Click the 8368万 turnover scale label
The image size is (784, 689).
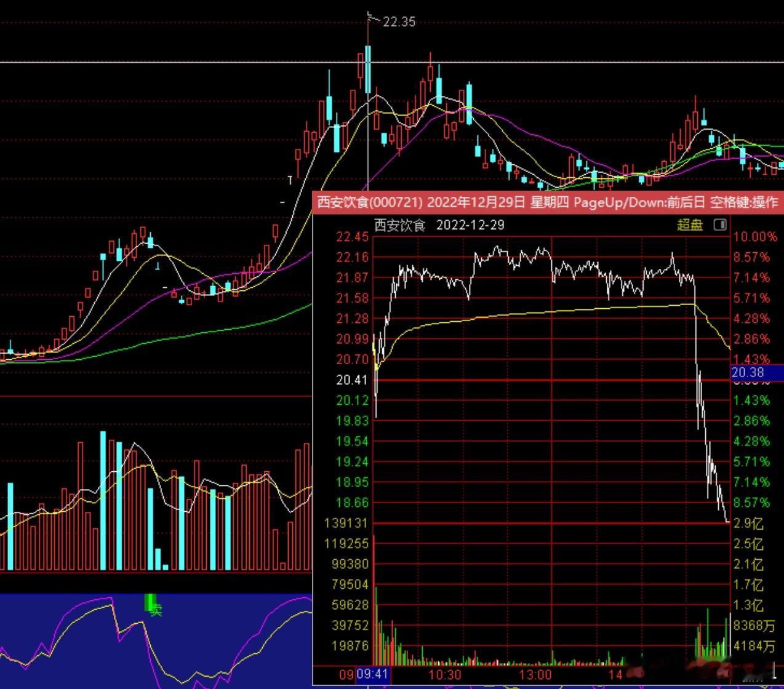pyautogui.click(x=754, y=626)
